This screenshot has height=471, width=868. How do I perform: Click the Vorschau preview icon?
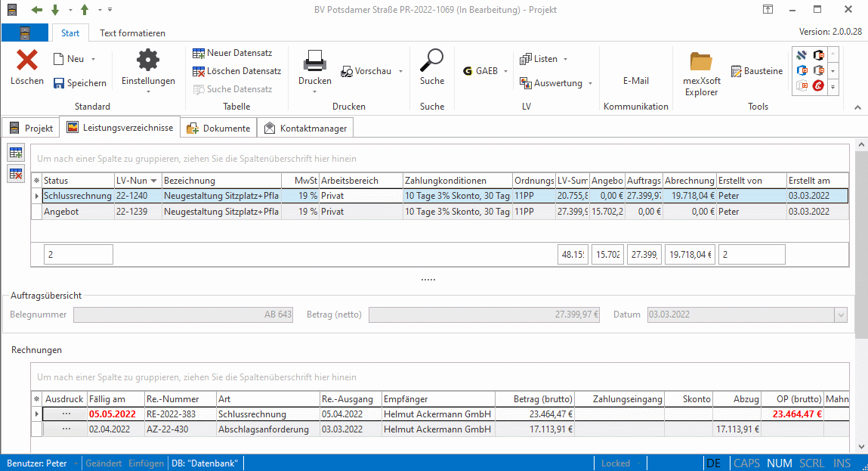pyautogui.click(x=347, y=72)
